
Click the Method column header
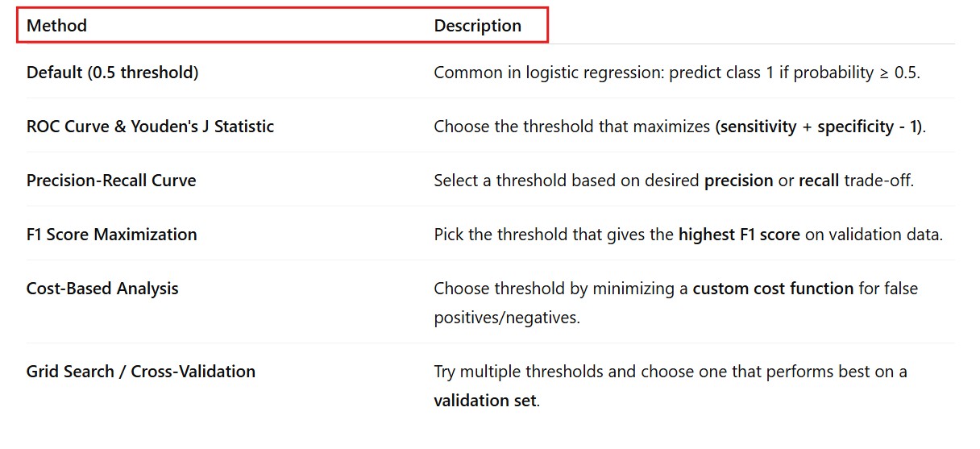56,26
